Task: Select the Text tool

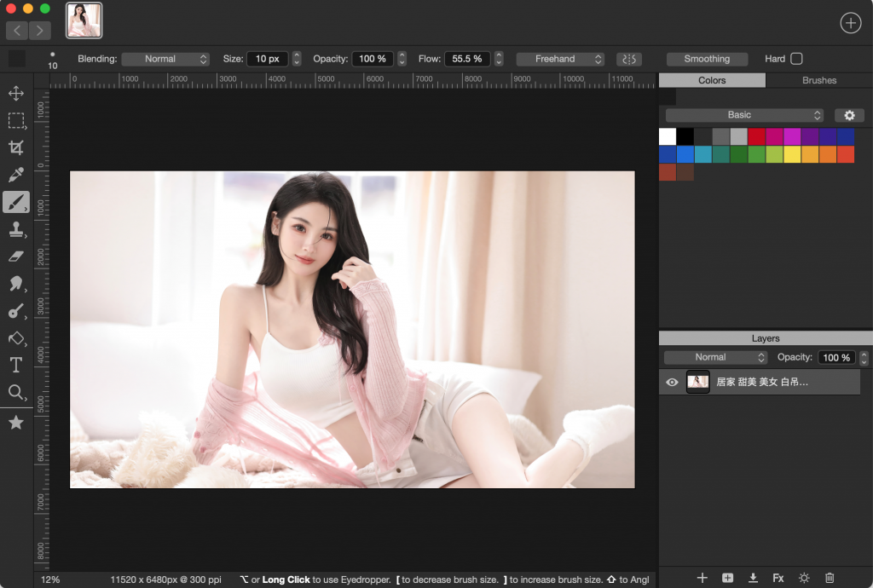Action: tap(16, 366)
